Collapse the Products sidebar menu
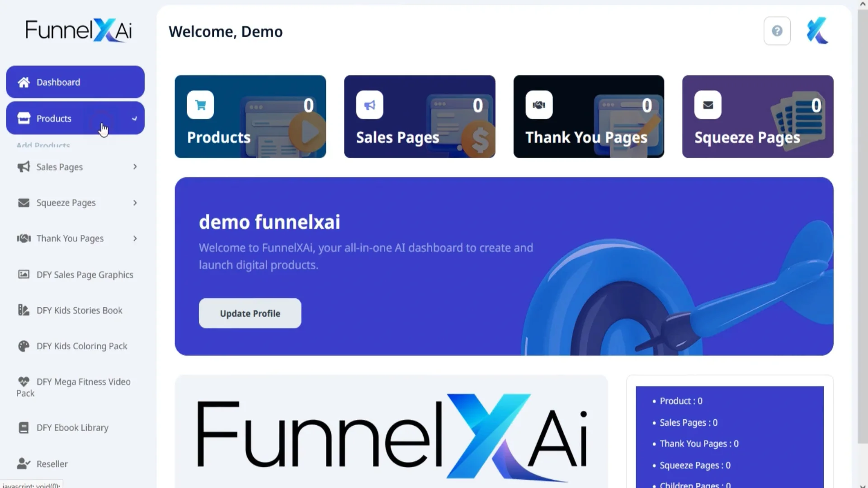Viewport: 868px width, 488px height. (135, 118)
